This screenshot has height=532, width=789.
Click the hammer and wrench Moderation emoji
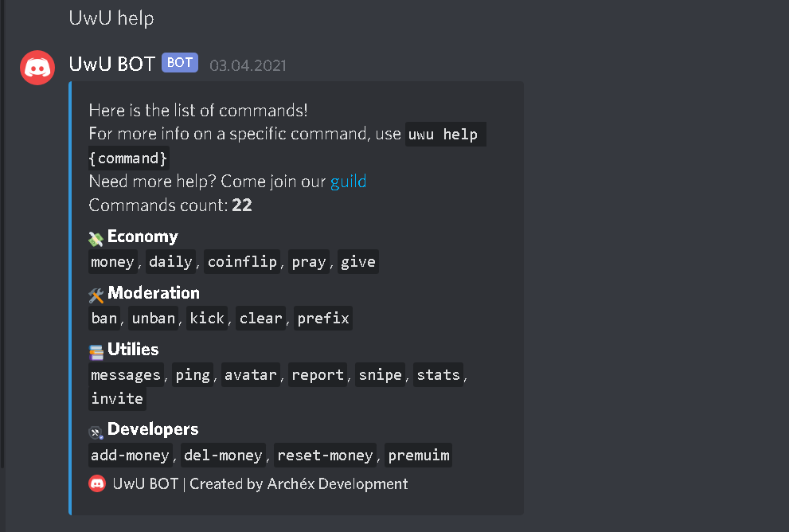click(x=96, y=293)
